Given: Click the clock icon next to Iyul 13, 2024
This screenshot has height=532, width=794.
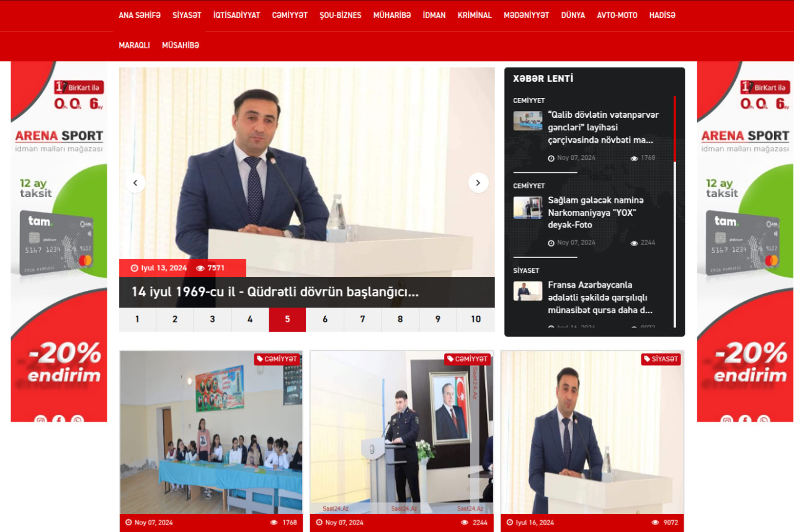Looking at the screenshot, I should (x=135, y=268).
